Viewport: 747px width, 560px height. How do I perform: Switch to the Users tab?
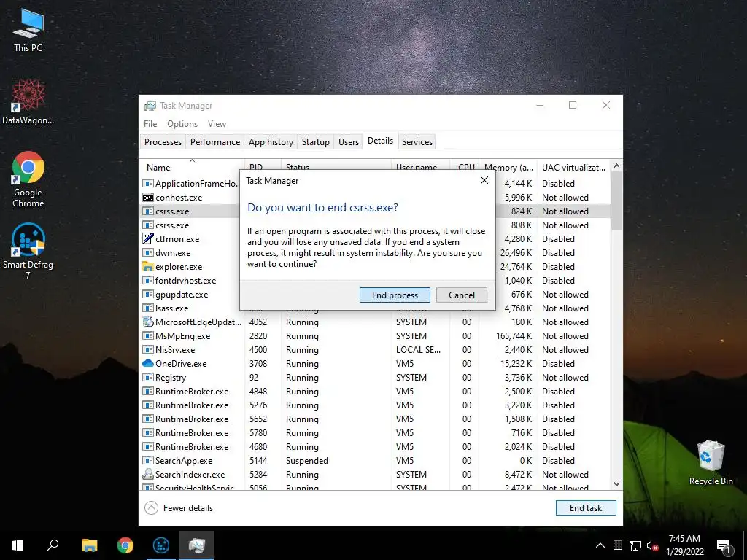(x=348, y=142)
